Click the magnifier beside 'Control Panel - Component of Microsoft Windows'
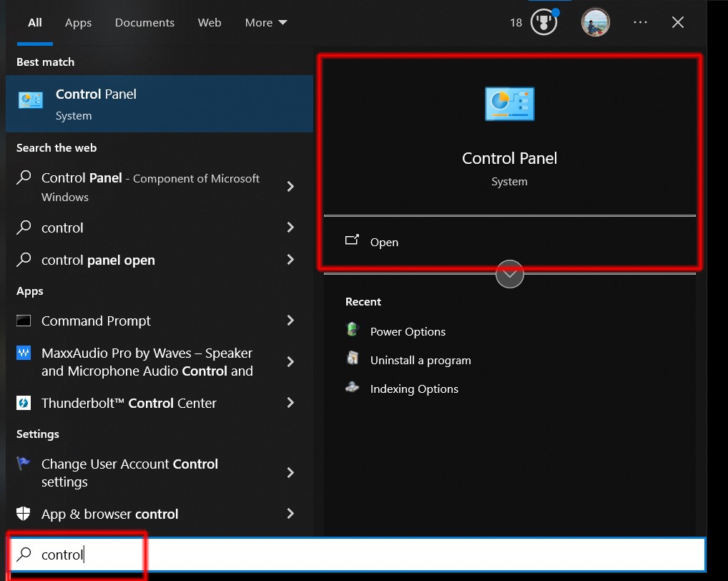This screenshot has height=581, width=728. pyautogui.click(x=24, y=177)
